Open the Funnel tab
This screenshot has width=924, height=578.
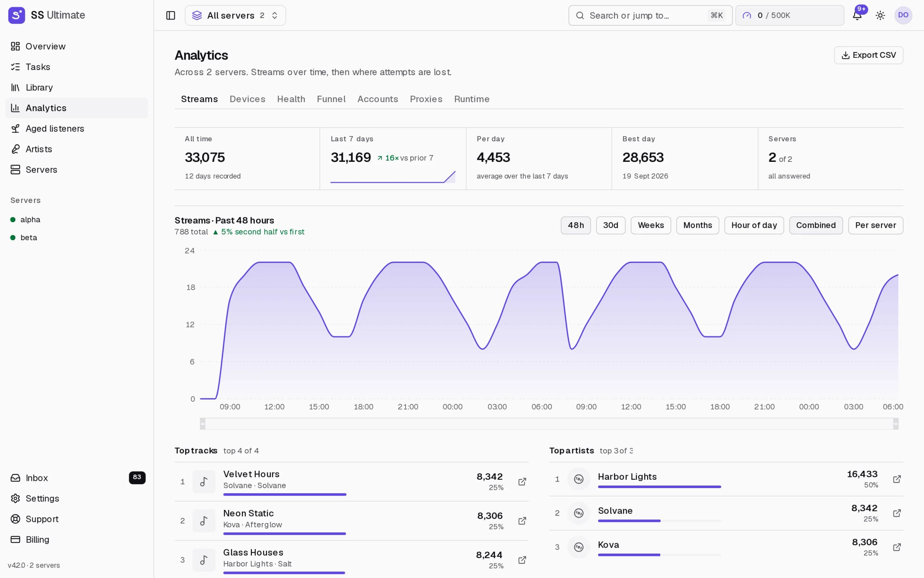point(331,99)
